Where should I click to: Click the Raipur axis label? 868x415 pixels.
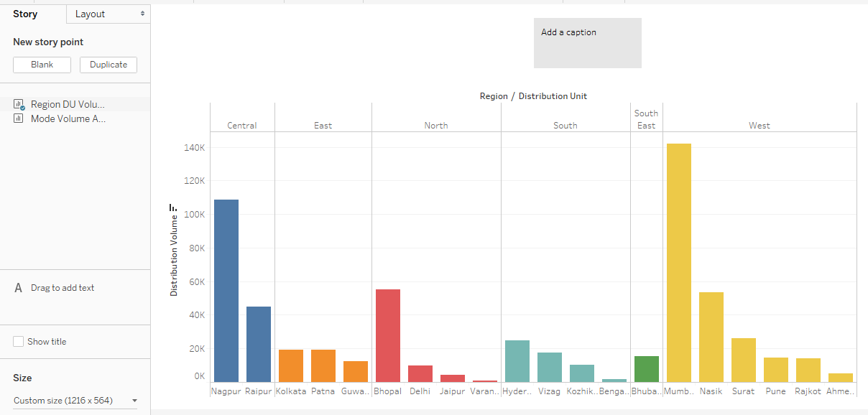tap(259, 392)
